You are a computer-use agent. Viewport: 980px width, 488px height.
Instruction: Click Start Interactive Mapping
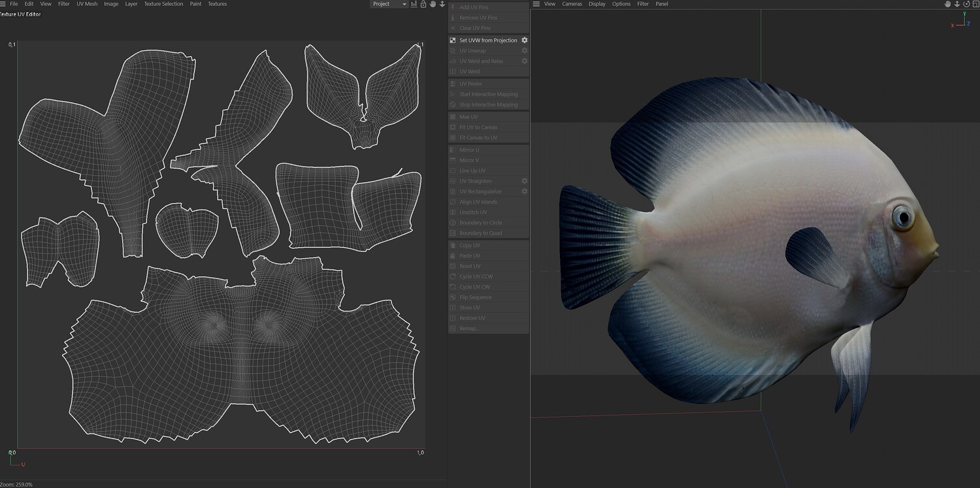[489, 94]
